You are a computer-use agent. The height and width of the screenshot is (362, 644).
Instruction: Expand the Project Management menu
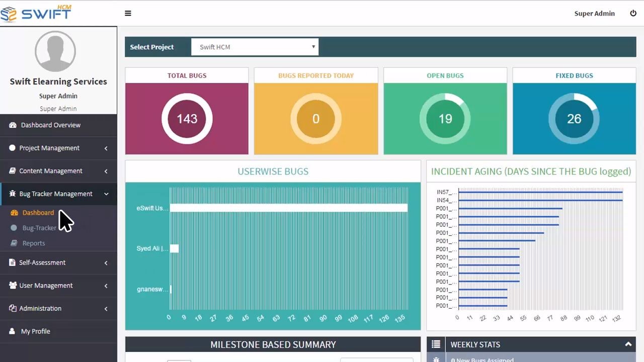pyautogui.click(x=58, y=148)
